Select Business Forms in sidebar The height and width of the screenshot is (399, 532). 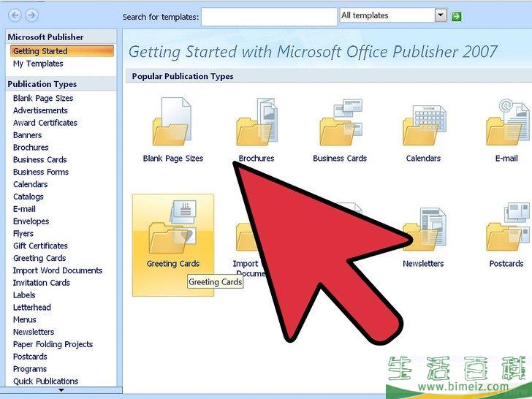[x=41, y=172]
